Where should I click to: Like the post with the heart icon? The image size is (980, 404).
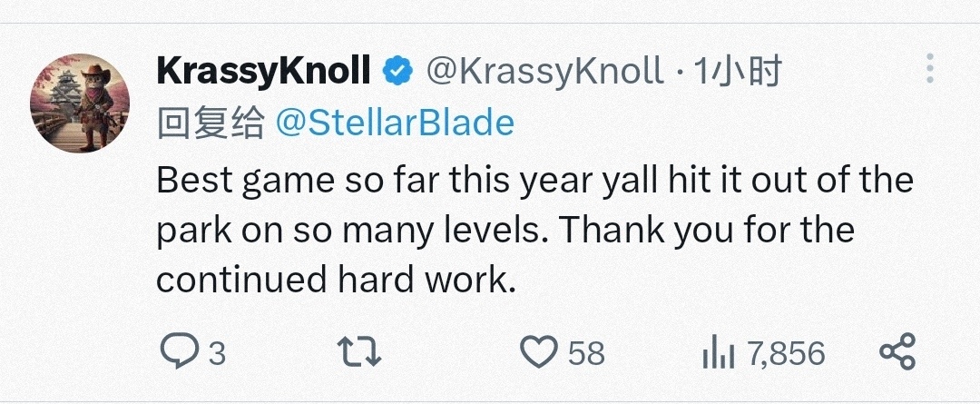coord(541,352)
